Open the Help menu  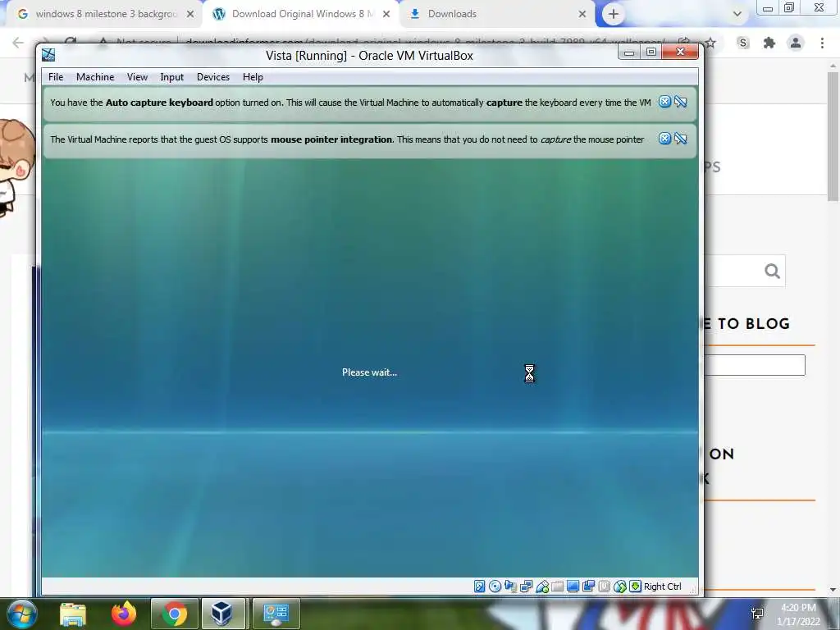[253, 77]
